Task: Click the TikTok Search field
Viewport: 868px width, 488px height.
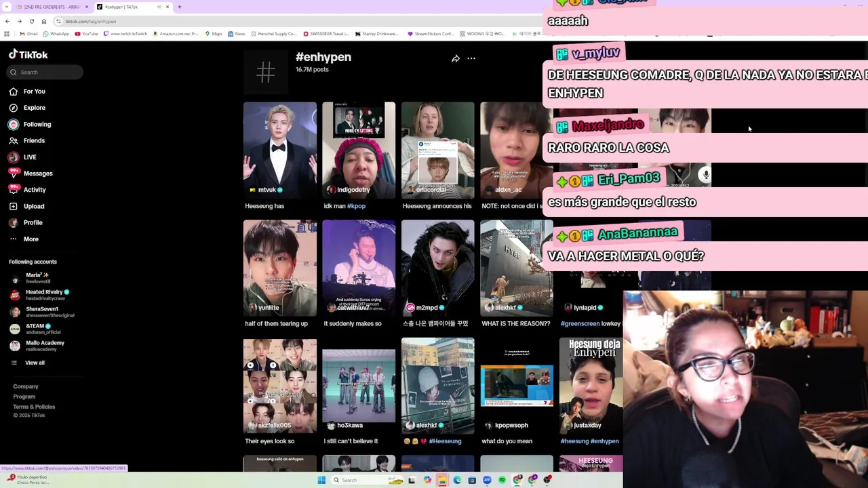Action: coord(45,72)
